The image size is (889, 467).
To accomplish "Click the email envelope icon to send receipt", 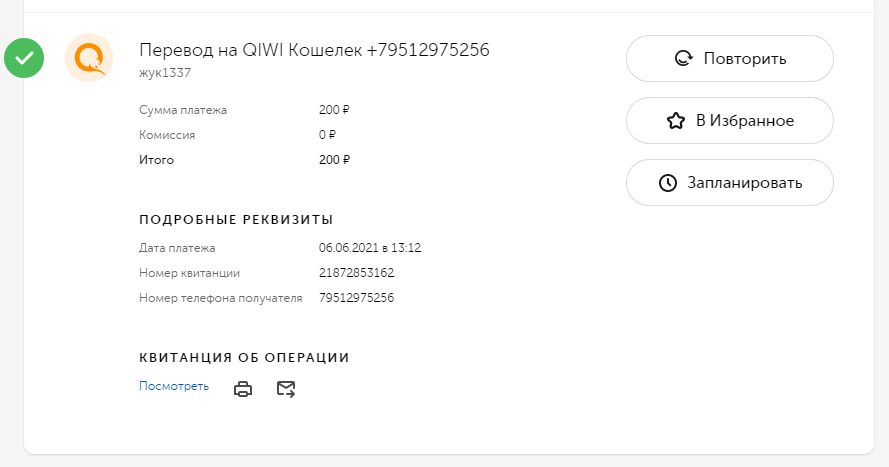I will coord(286,389).
